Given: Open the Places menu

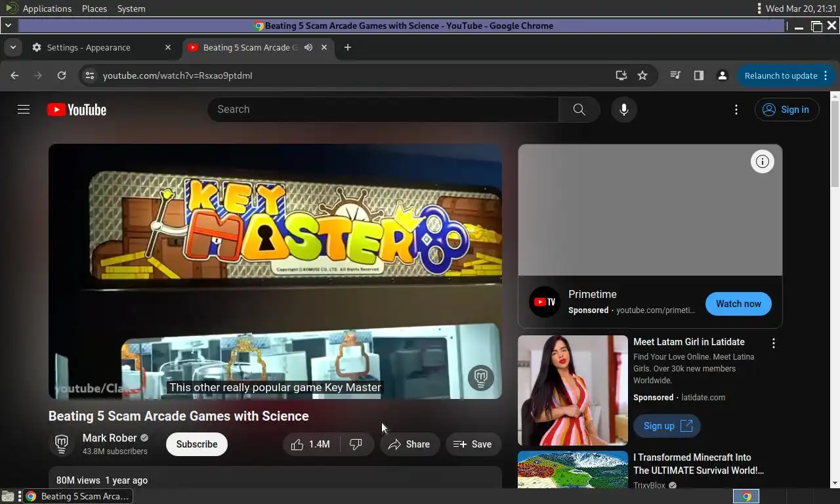Looking at the screenshot, I should pos(94,9).
